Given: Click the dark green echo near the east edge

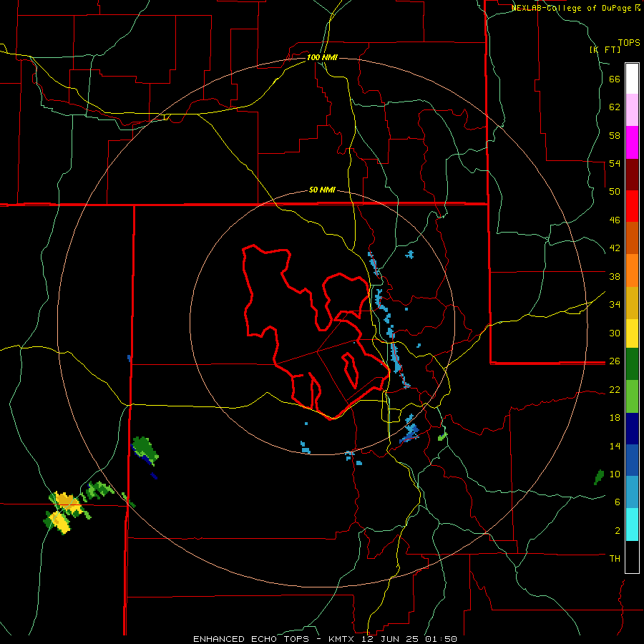Looking at the screenshot, I should coord(599,477).
